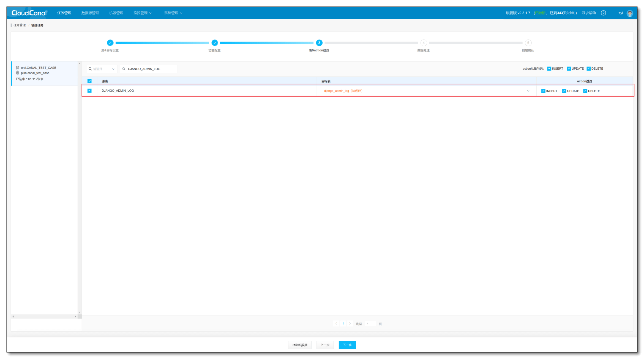Viewport: 644px width, 359px height.
Task: Uncheck batch DELETE action checkbox
Action: 588,68
